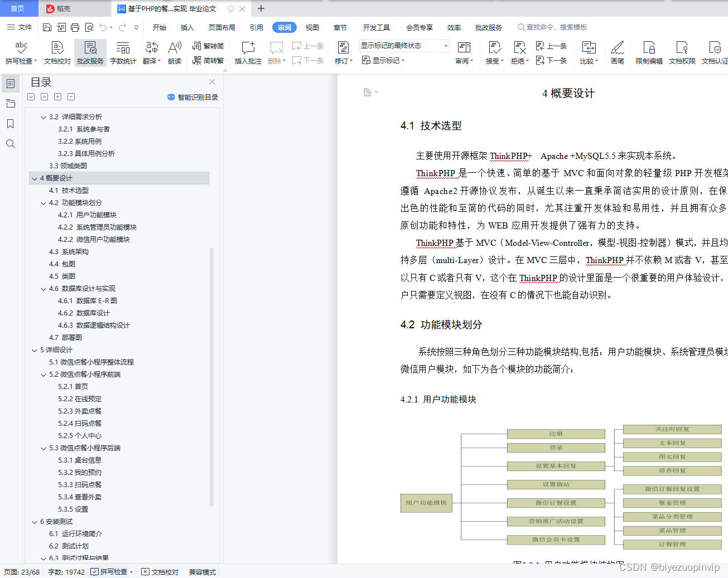Jump to 6.2 测试计划 in outline
The height and width of the screenshot is (578, 728).
click(x=69, y=546)
